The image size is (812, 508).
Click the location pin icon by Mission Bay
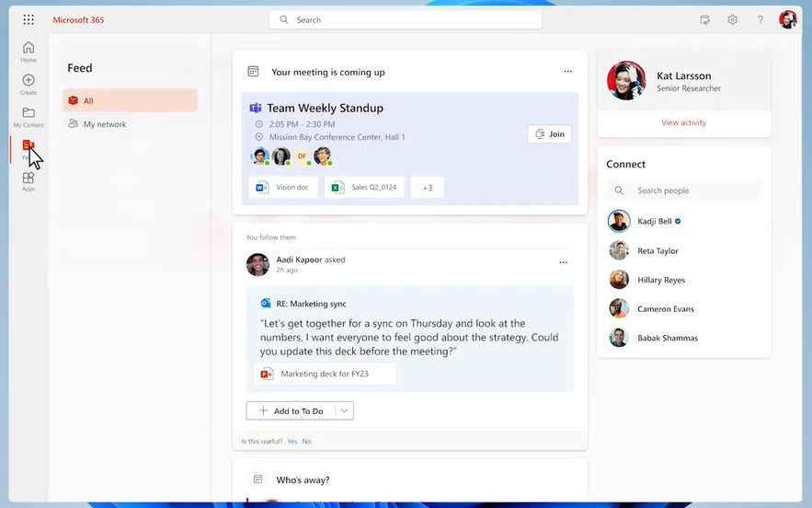pos(259,137)
